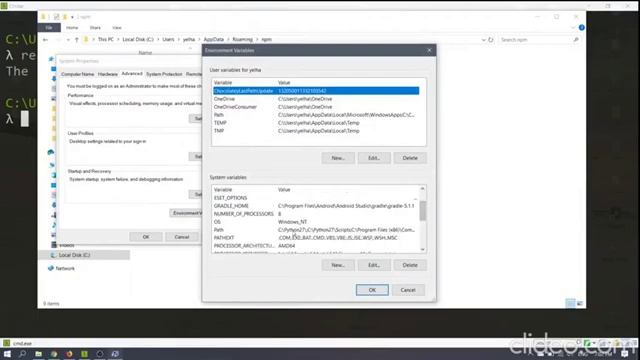Click Properties icon in Explorer quick access toolbar
Image resolution: width=640 pixels, height=360 pixels.
[56, 17]
